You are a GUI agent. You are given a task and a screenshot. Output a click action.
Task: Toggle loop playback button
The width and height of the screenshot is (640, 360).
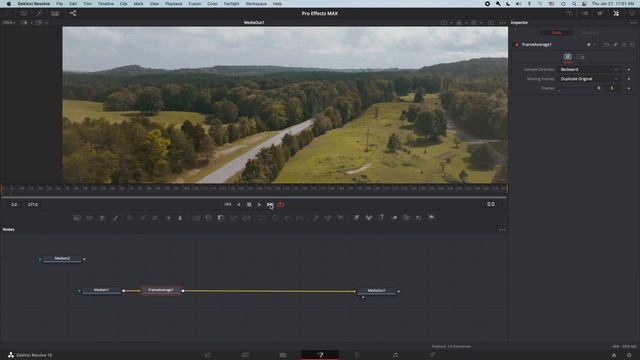point(281,204)
